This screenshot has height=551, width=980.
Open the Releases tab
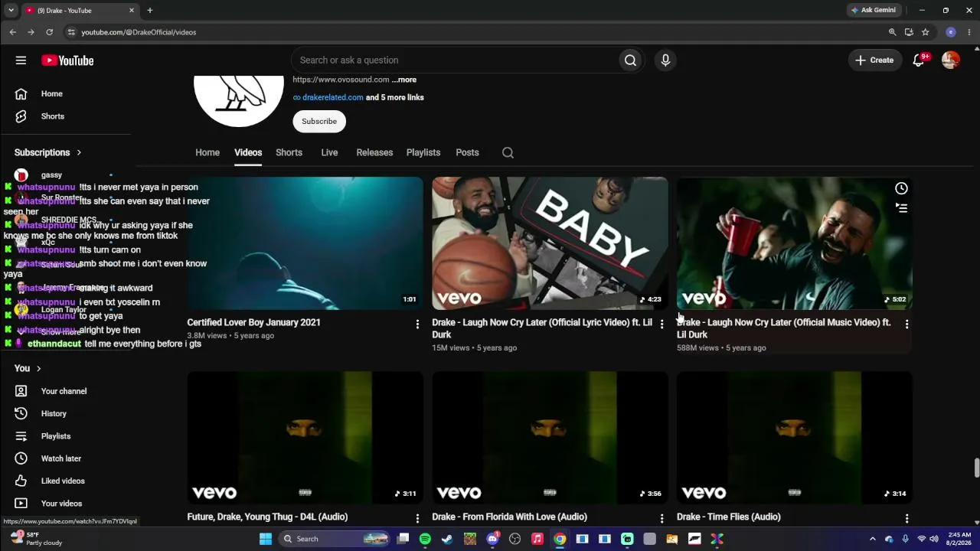click(374, 152)
